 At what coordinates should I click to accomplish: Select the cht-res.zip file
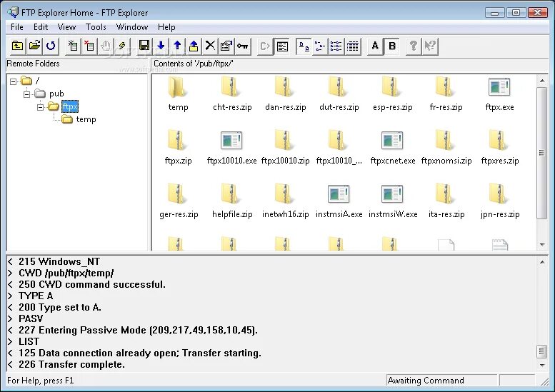[232, 95]
